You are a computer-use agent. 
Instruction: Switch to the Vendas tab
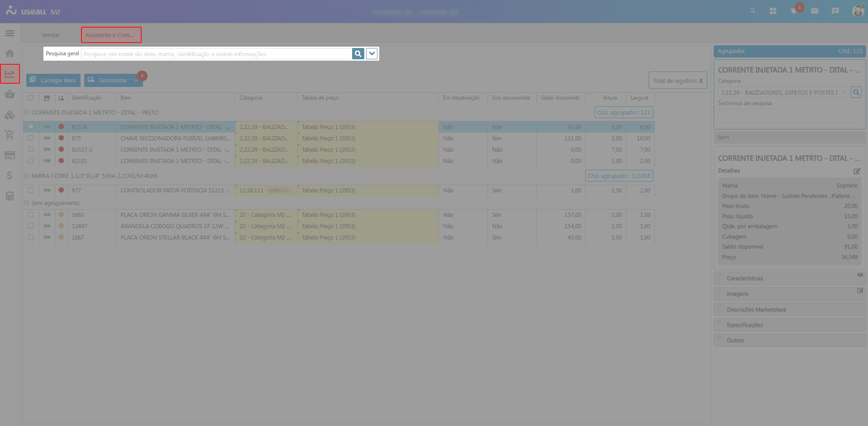[51, 35]
